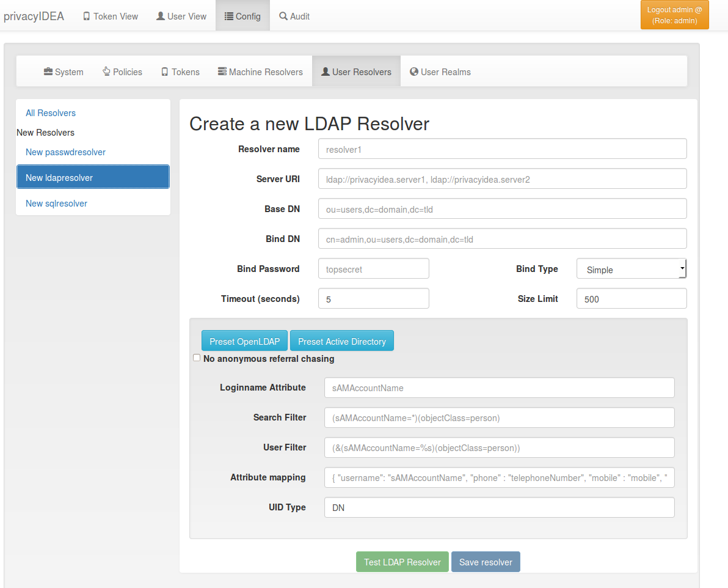Screen dimensions: 728x588
Task: Click the Tokens phone icon
Action: tap(165, 72)
